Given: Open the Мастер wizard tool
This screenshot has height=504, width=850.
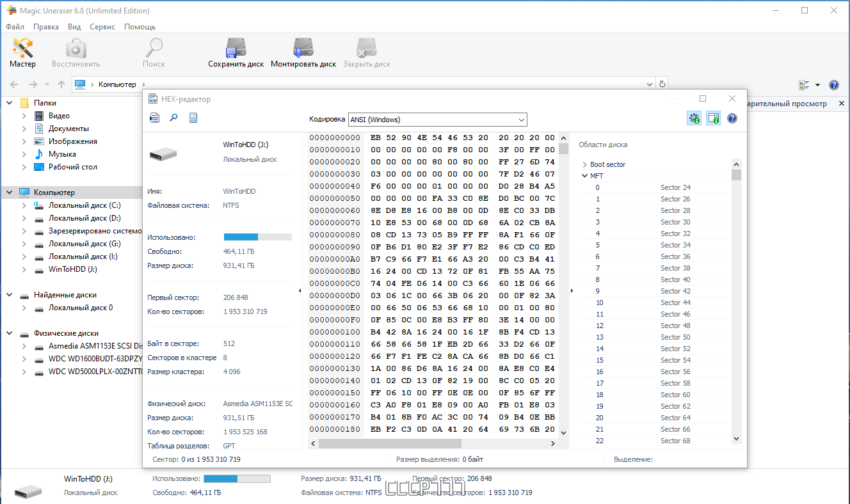Looking at the screenshot, I should point(23,52).
